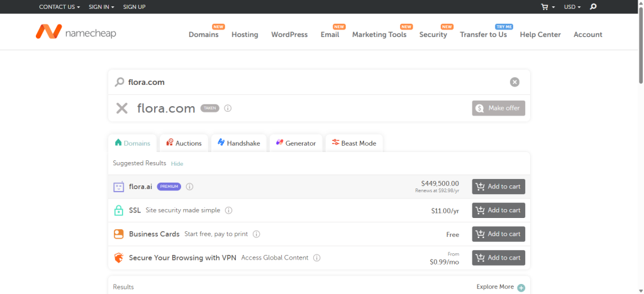
Task: Click 'Access Global Content' text
Action: tap(275, 258)
